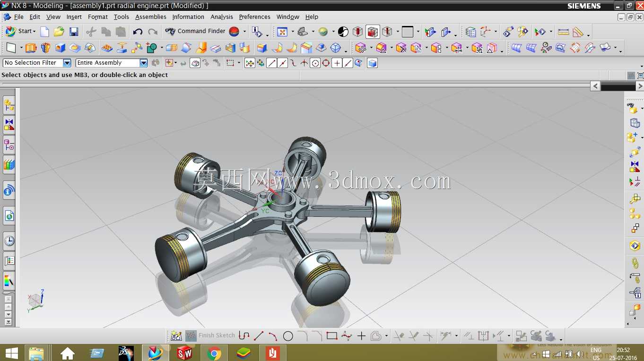Image resolution: width=644 pixels, height=361 pixels.
Task: Open the Part Navigator sidebar icon
Action: [x=9, y=145]
